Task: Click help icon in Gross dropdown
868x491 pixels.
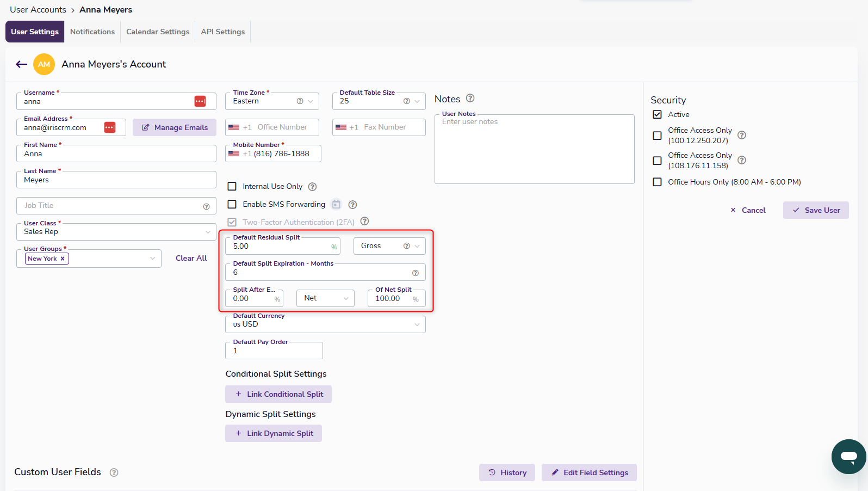Action: (406, 246)
